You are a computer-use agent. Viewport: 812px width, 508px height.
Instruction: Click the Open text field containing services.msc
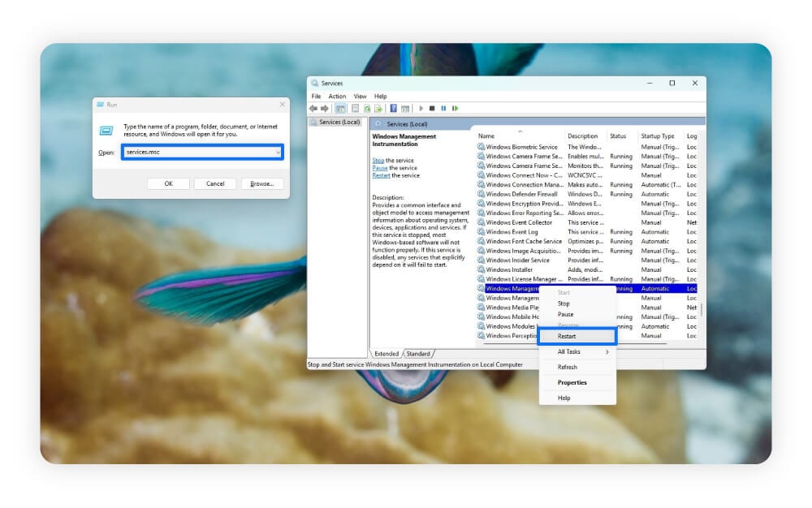pos(202,152)
